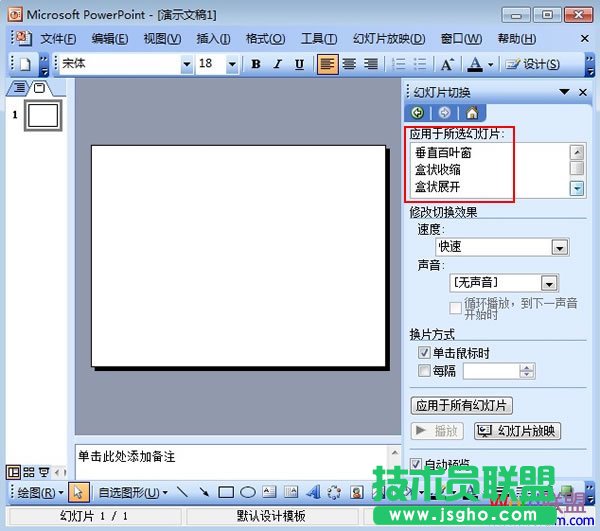The image size is (600, 531).
Task: Expand the 声音 dropdown showing 无声音
Action: [x=548, y=284]
